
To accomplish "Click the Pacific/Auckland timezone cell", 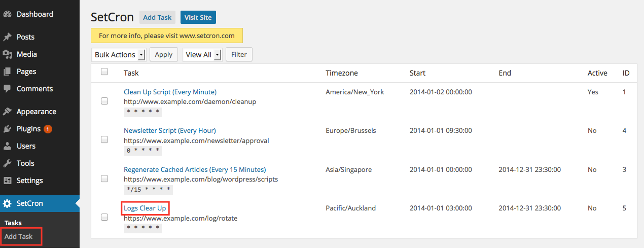I will pyautogui.click(x=350, y=208).
